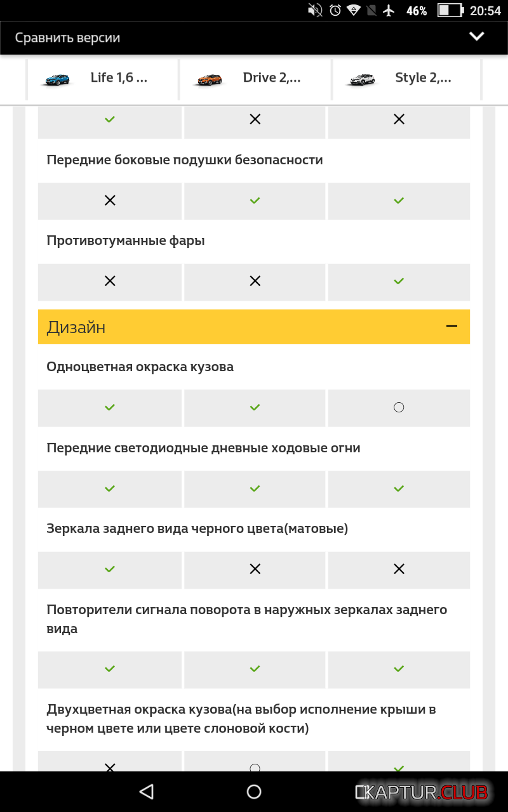Collapse the Дизайн section with minus icon
The height and width of the screenshot is (812, 508).
(451, 326)
